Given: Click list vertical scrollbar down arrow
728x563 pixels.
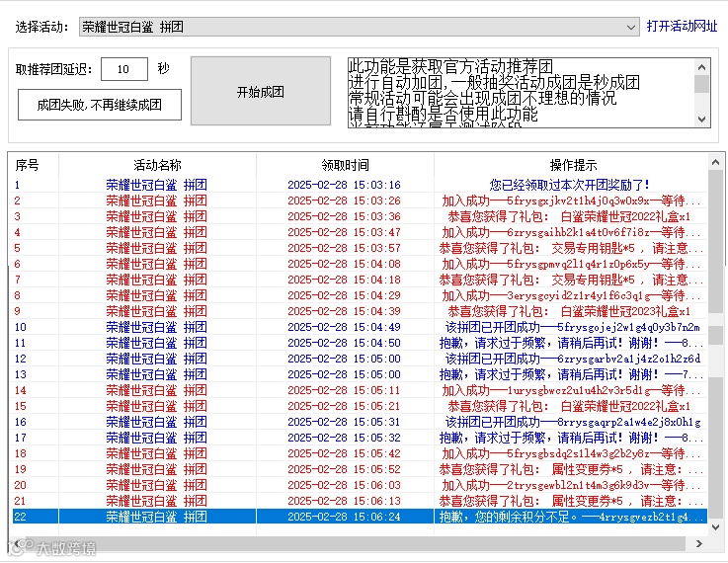Looking at the screenshot, I should [x=715, y=527].
